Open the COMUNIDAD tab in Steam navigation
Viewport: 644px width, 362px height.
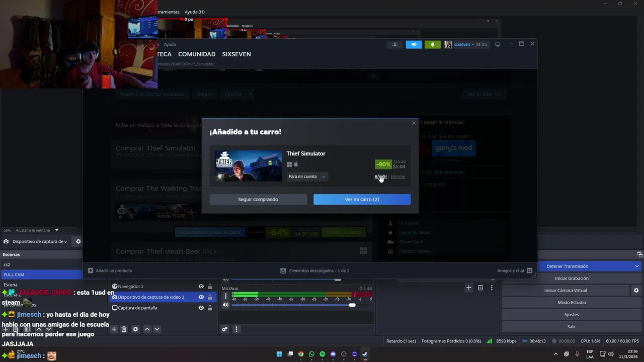pos(197,54)
